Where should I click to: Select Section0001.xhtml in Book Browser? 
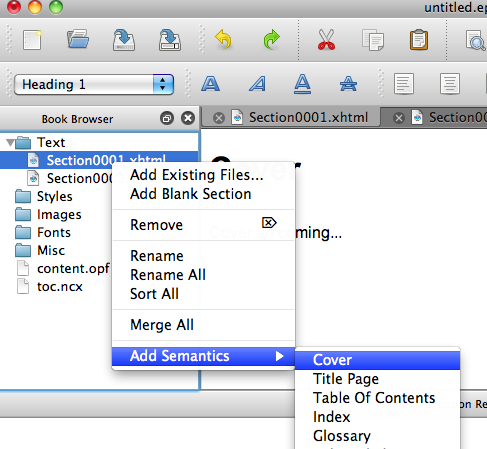click(99, 160)
